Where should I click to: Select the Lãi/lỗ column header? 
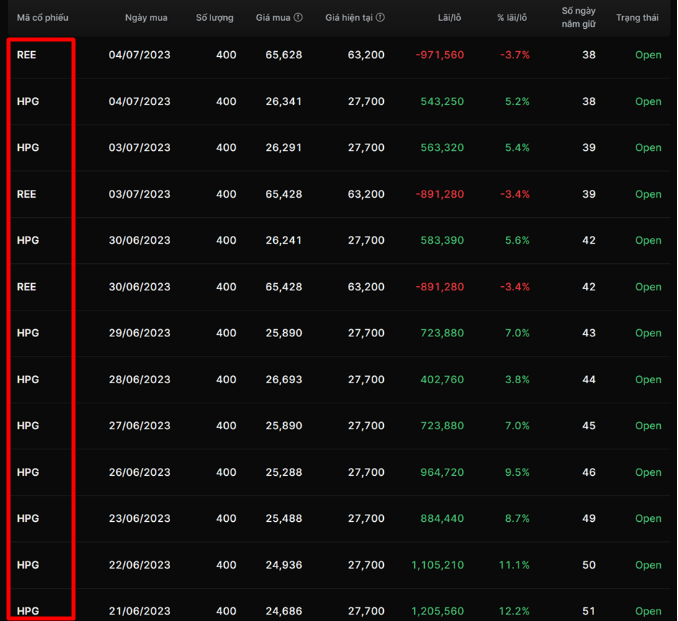click(x=449, y=18)
